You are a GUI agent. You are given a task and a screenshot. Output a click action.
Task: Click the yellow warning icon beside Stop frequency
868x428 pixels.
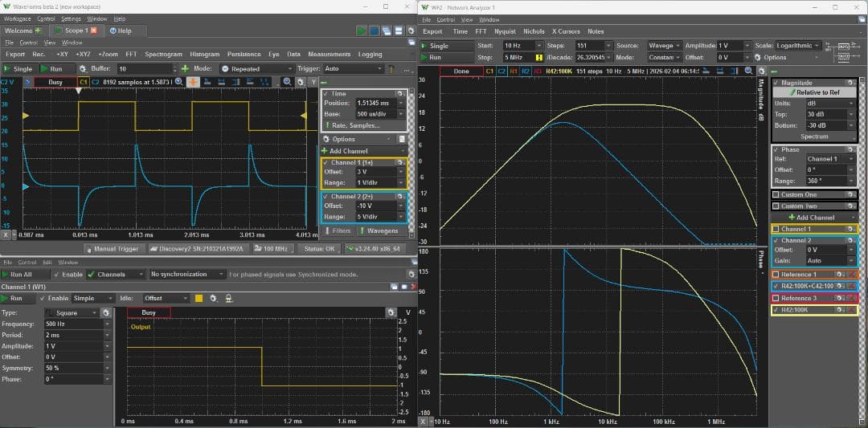pos(540,58)
